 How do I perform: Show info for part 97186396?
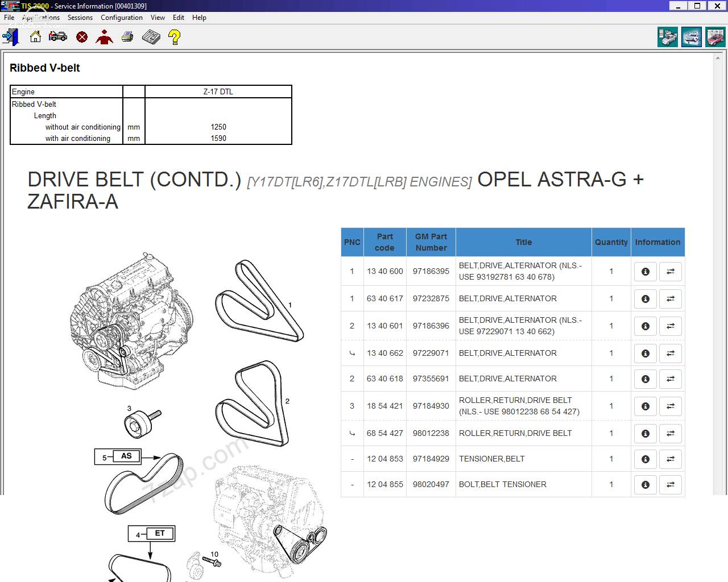click(646, 326)
